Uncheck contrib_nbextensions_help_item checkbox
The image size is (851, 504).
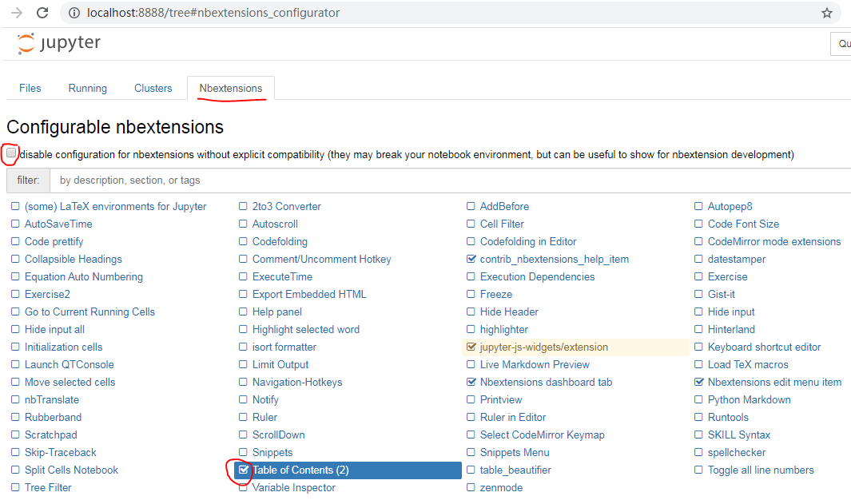[x=471, y=259]
